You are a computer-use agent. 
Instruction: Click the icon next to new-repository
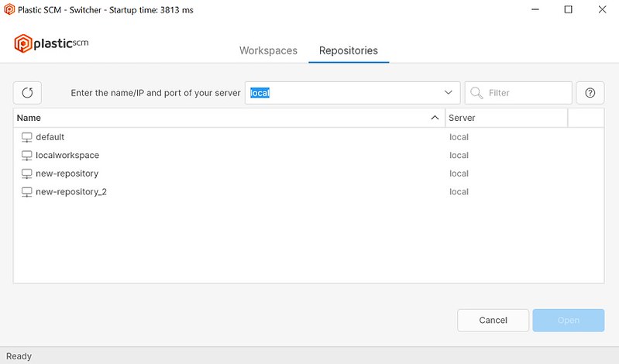tap(26, 173)
